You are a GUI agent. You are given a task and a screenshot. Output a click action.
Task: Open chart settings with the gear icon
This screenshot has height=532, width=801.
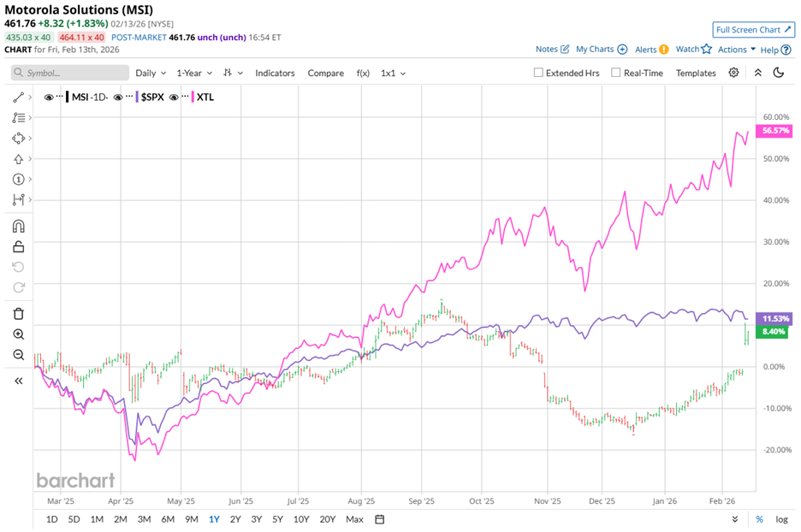click(733, 73)
